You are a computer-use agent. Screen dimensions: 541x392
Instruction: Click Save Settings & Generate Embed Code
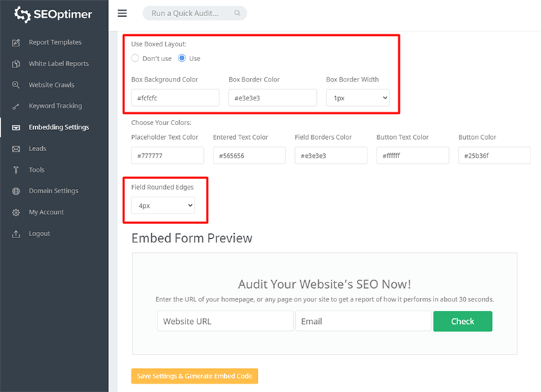(x=195, y=376)
